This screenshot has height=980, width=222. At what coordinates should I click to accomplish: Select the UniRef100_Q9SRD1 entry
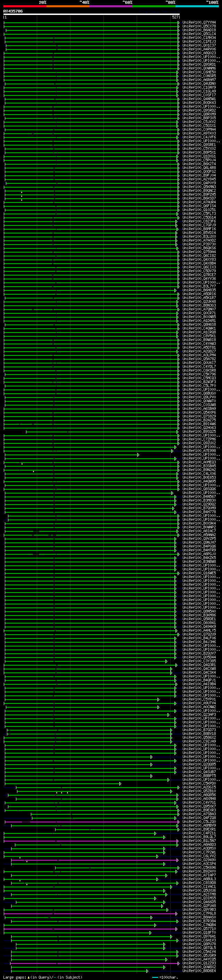pos(199,65)
